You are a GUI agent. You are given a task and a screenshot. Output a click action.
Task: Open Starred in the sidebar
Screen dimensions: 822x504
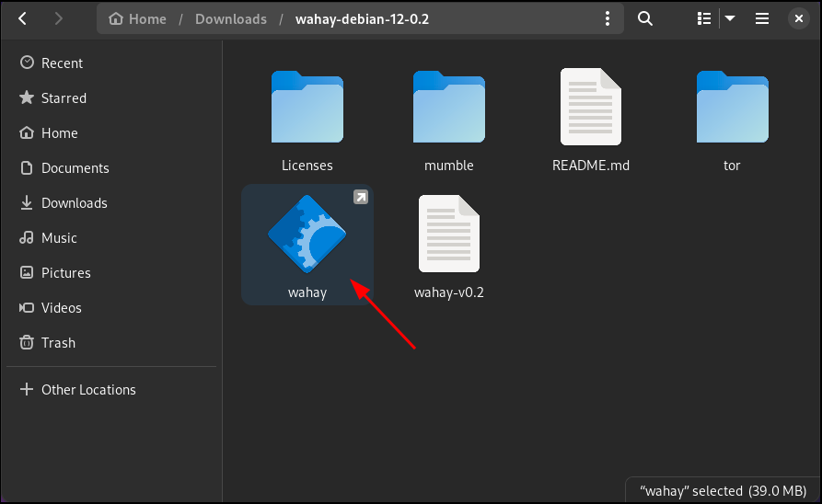(64, 98)
